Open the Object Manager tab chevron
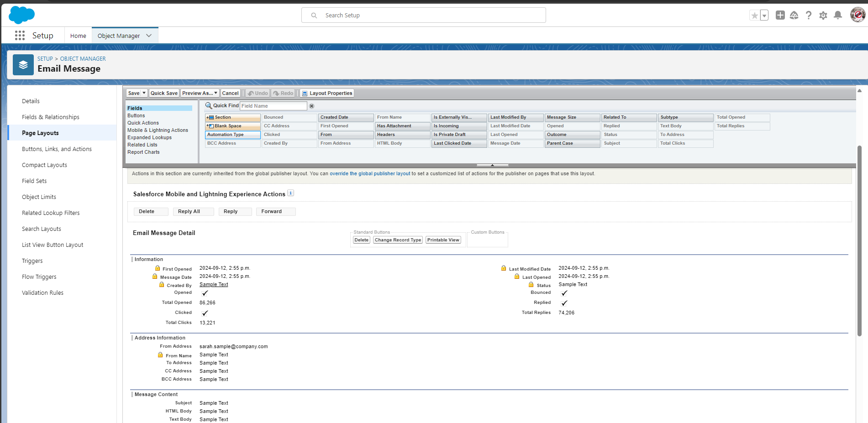 (149, 36)
